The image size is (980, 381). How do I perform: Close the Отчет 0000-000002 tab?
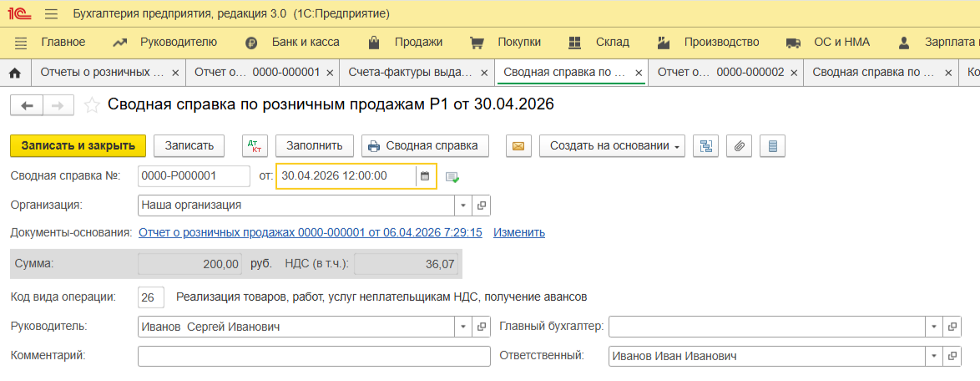coord(794,74)
